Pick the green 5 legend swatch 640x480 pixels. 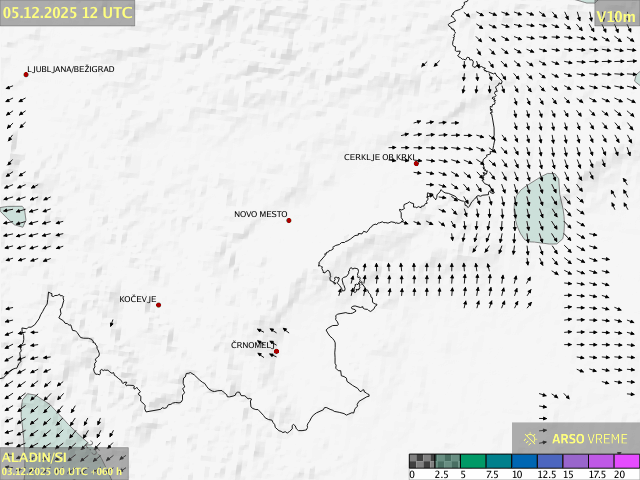click(474, 461)
